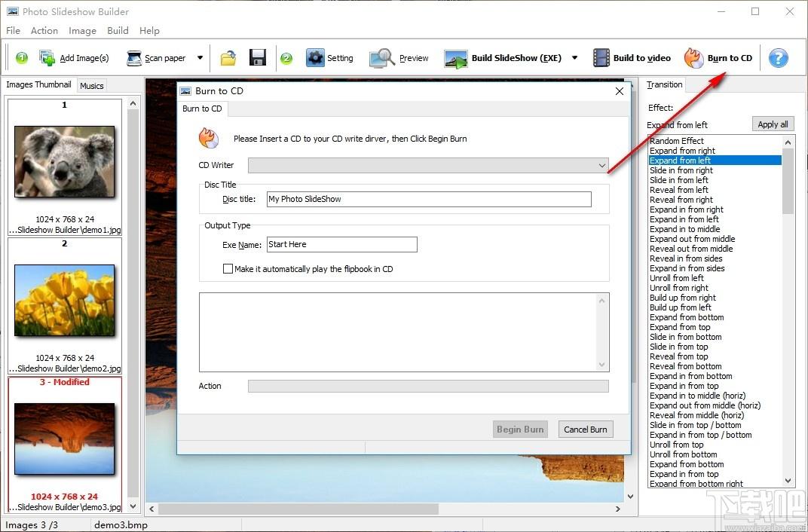Open the project folder icon in toolbar
The width and height of the screenshot is (808, 532).
pos(228,58)
